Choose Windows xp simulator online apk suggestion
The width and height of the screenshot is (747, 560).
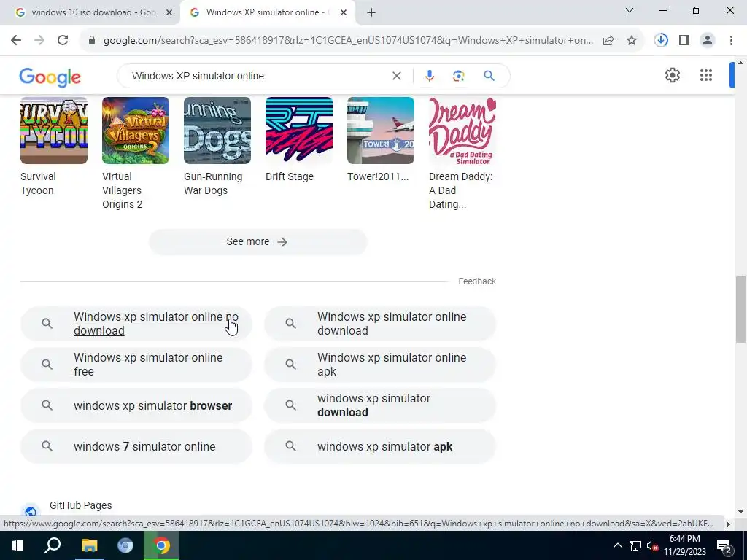click(x=379, y=365)
